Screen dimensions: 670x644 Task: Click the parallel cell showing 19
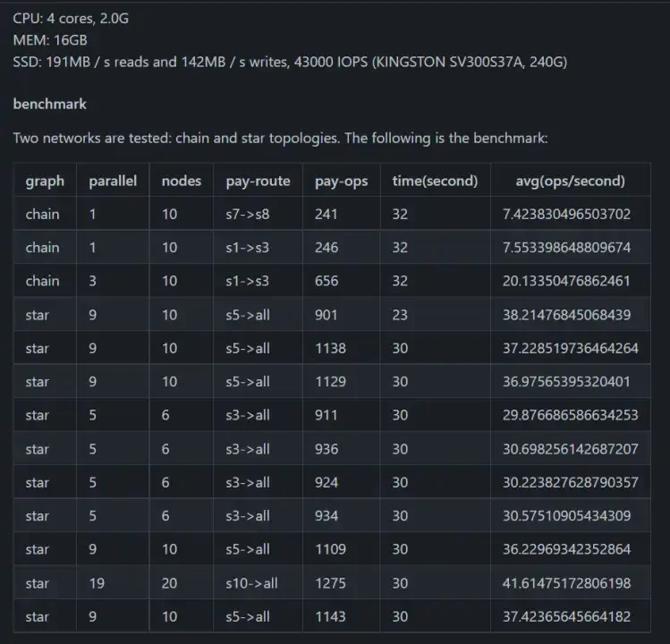coord(97,583)
